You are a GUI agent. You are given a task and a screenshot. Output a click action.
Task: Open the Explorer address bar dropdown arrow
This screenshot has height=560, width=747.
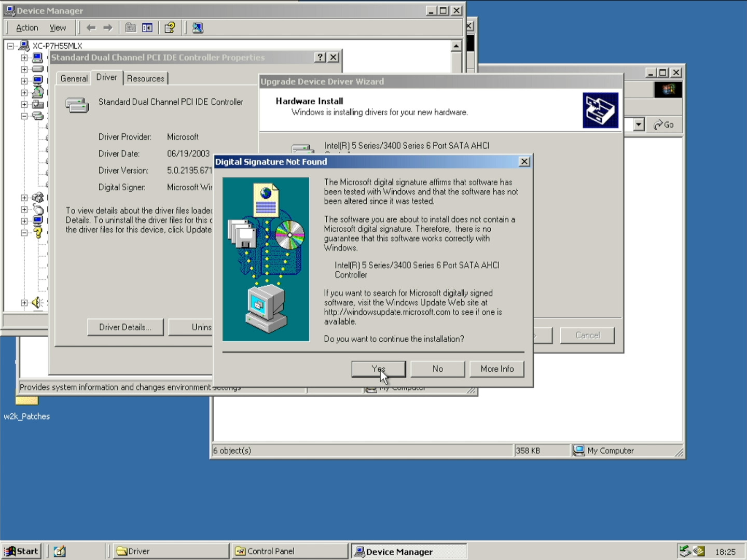click(639, 124)
